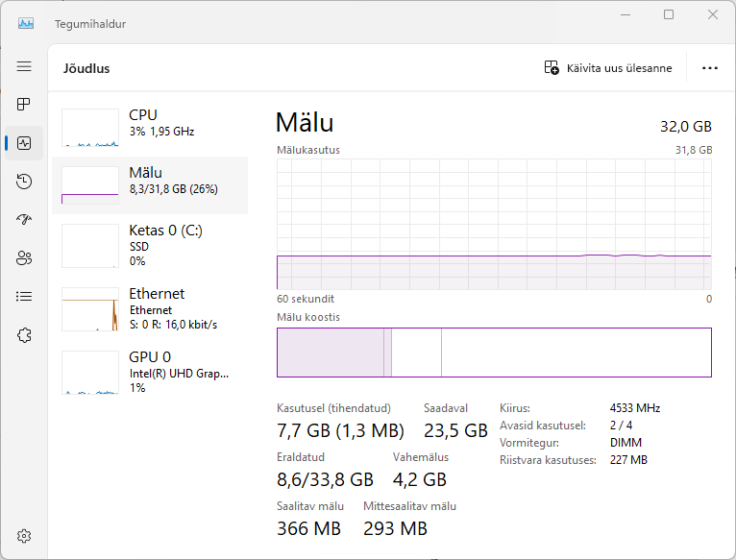736x560 pixels.
Task: Click the '2 / 4' slots used value
Action: 621,426
